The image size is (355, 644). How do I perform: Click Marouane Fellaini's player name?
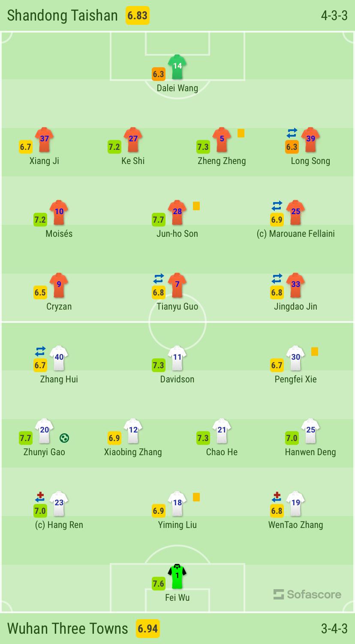tap(296, 234)
